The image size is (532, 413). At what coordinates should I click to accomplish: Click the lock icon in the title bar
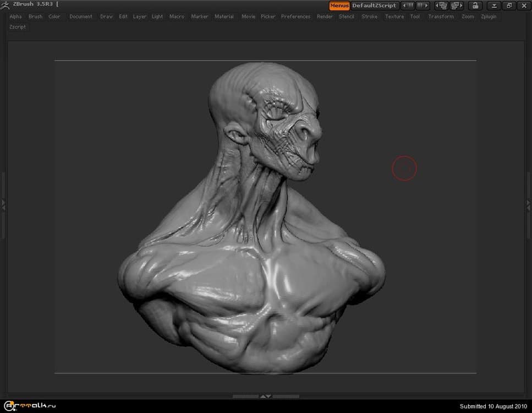click(475, 6)
